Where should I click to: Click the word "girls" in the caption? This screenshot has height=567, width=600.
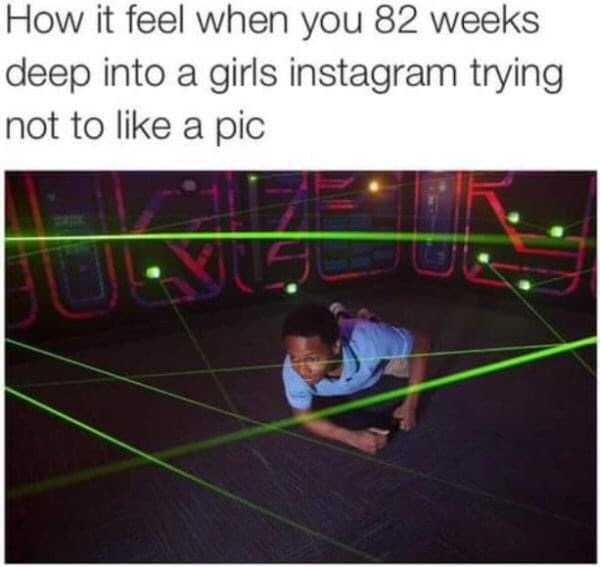(243, 74)
